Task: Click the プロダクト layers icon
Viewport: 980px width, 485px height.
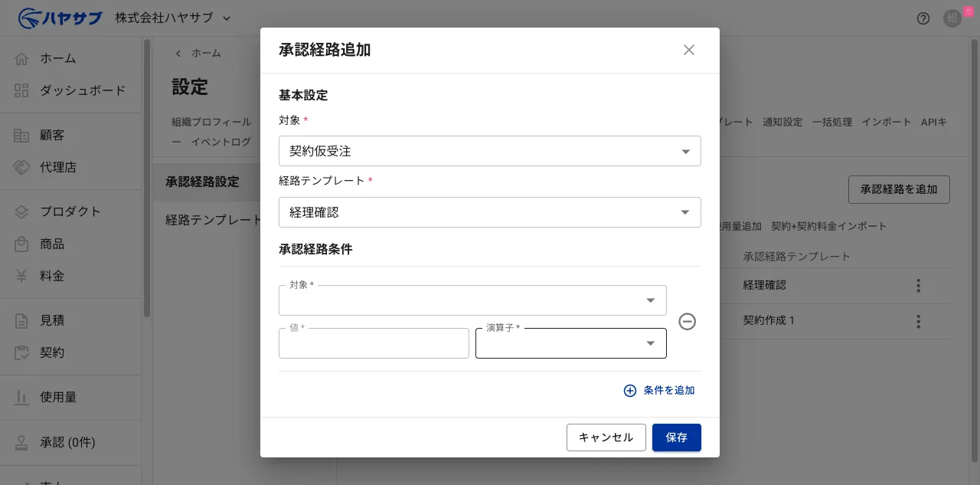Action: pos(21,211)
